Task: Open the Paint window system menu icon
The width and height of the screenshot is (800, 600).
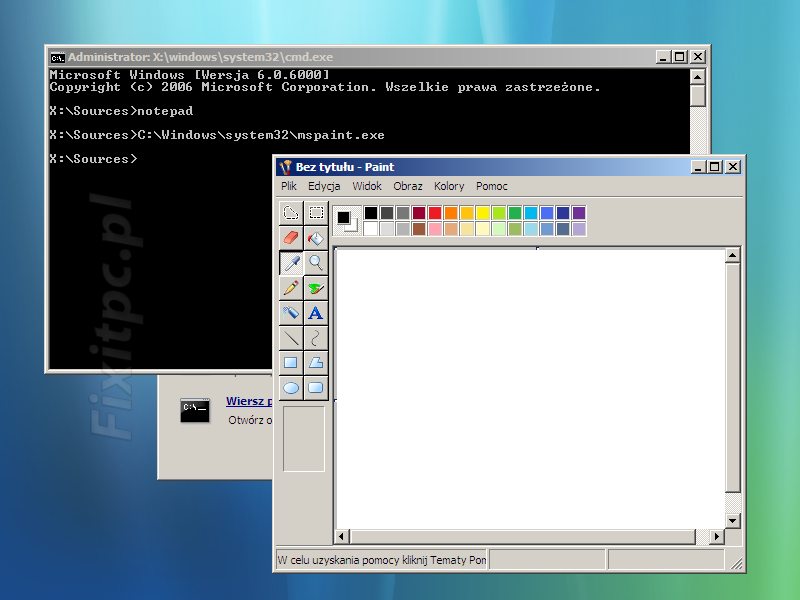Action: click(286, 167)
